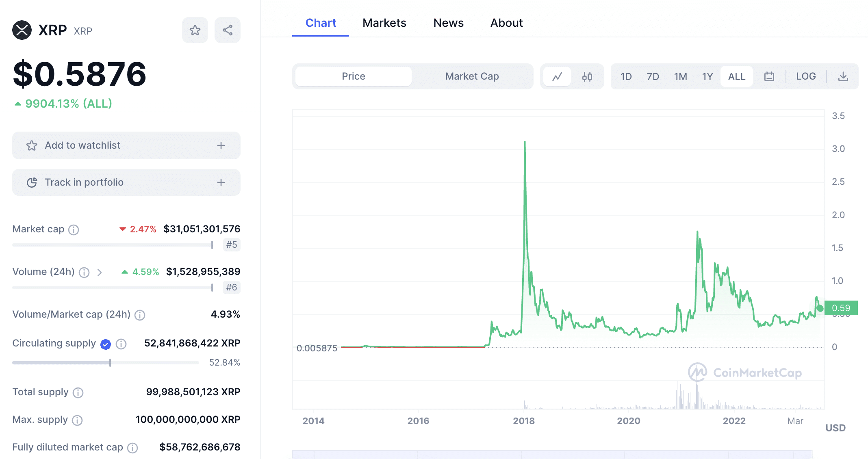
Task: Click the $1,528,955,389 volume value
Action: click(x=203, y=272)
